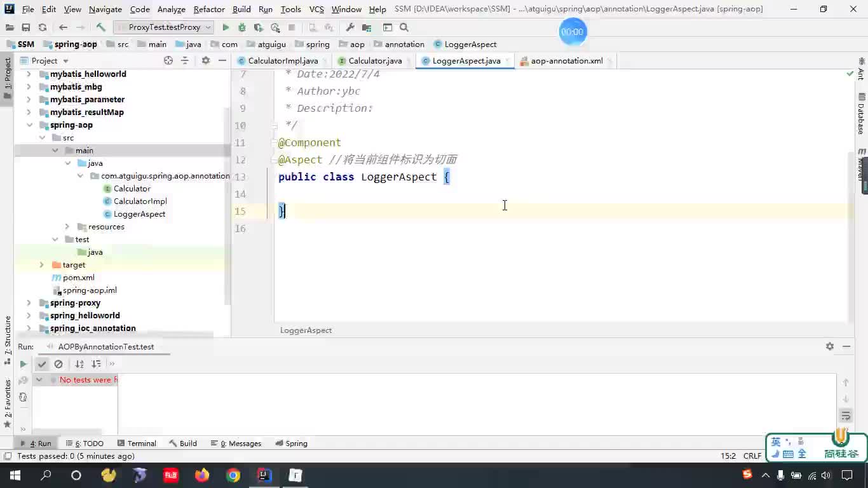Screen dimensions: 868x488
Task: Open Windows Start menu
Action: (15, 475)
